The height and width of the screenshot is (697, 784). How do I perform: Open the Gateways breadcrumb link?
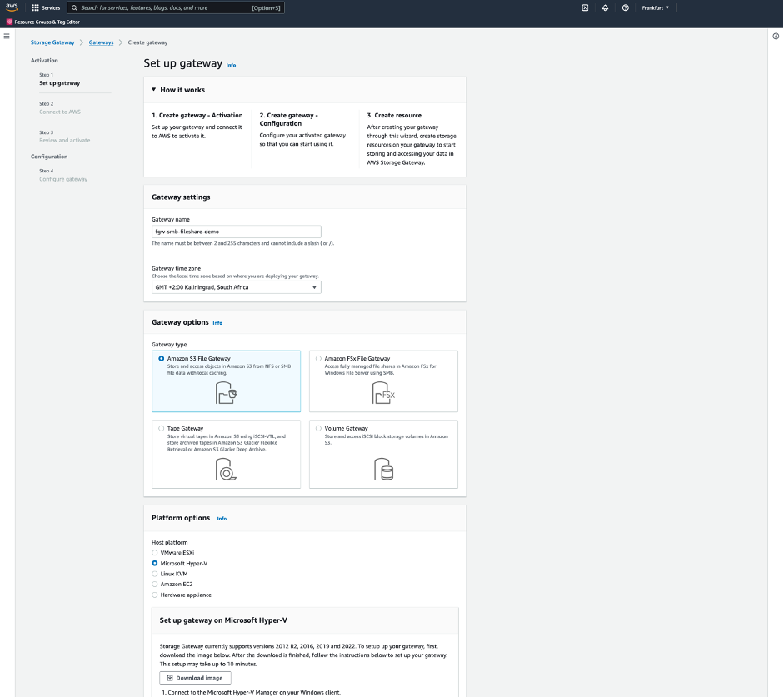(101, 42)
